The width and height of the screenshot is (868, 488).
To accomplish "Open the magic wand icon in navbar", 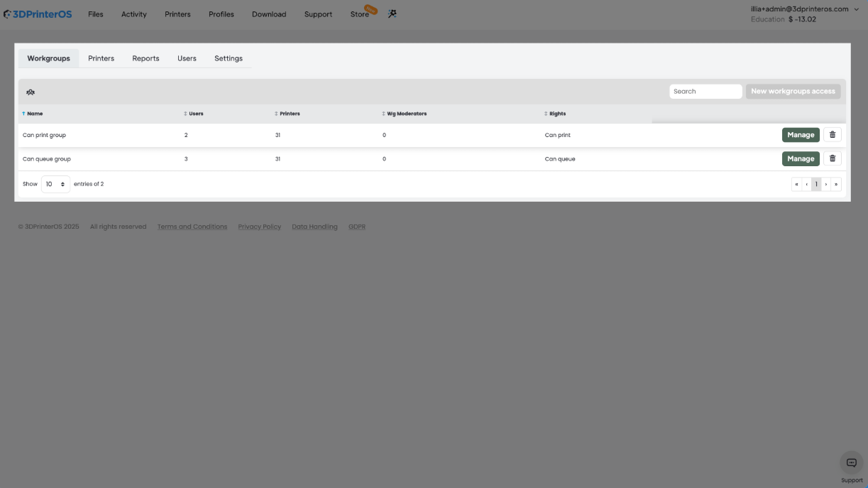I will point(392,13).
